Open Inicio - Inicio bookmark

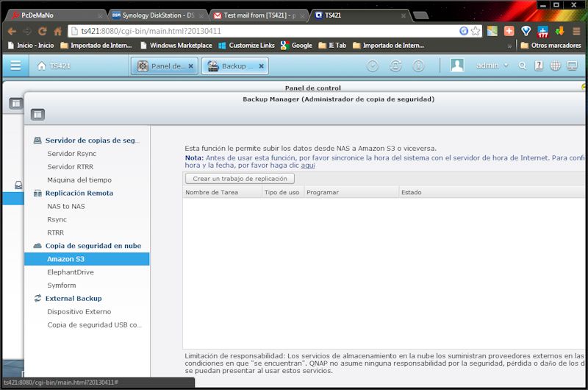point(31,46)
